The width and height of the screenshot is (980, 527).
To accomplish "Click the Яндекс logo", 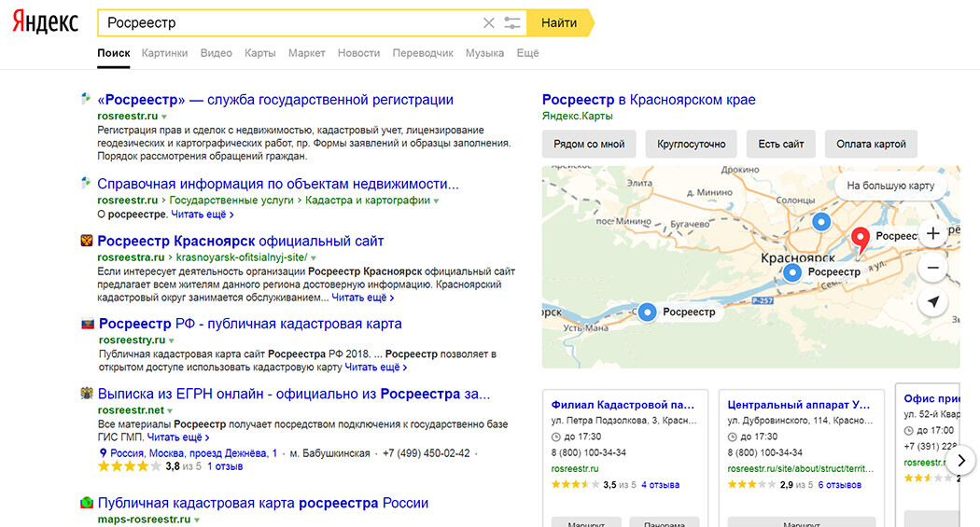I will point(46,22).
